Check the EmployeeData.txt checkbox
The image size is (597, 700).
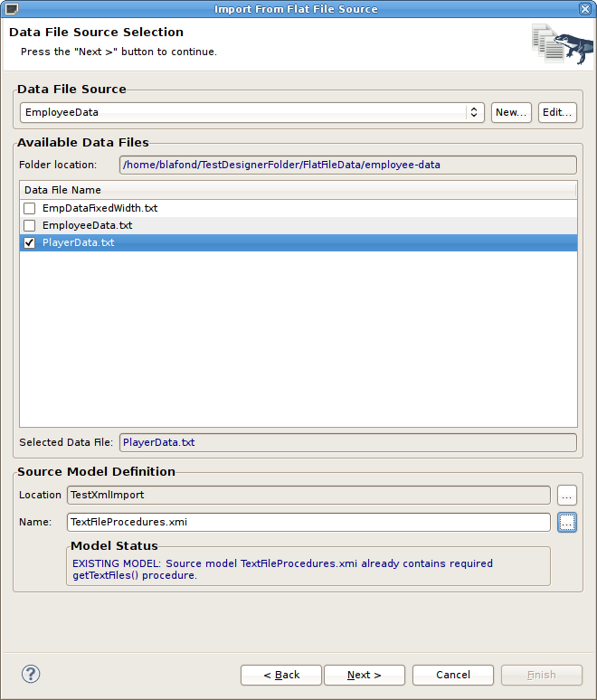point(30,225)
